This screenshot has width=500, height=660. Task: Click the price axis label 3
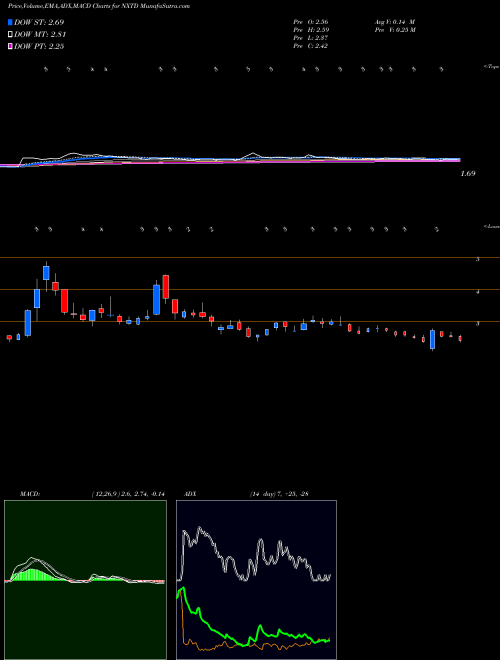pos(478,324)
